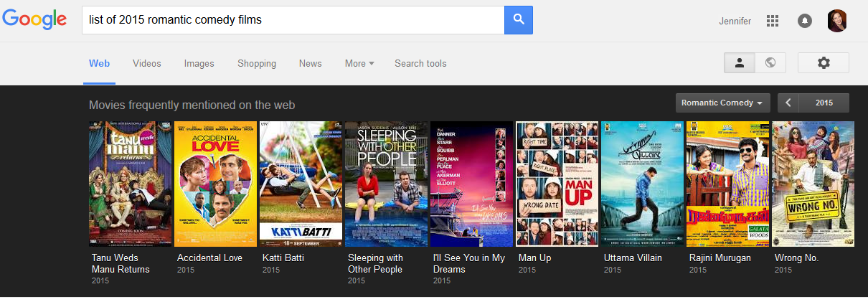Open Search tools options
Screen dimensions: 868x302
click(x=420, y=63)
